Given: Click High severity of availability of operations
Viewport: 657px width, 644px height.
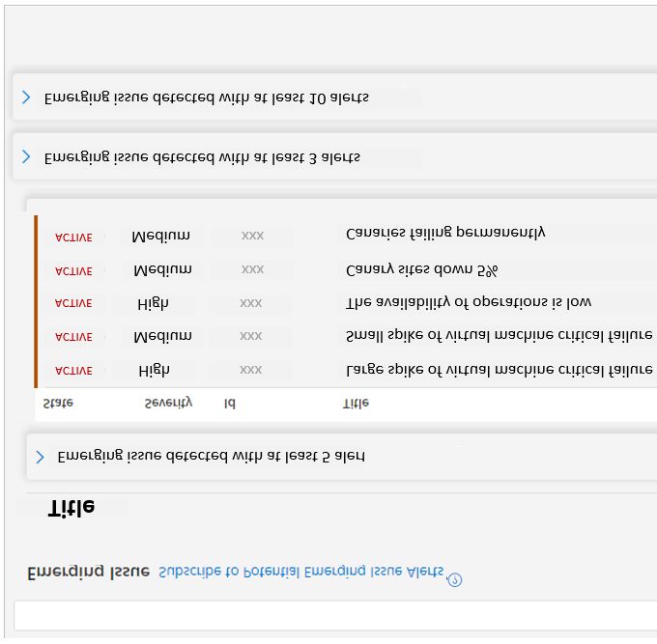Looking at the screenshot, I should [153, 303].
